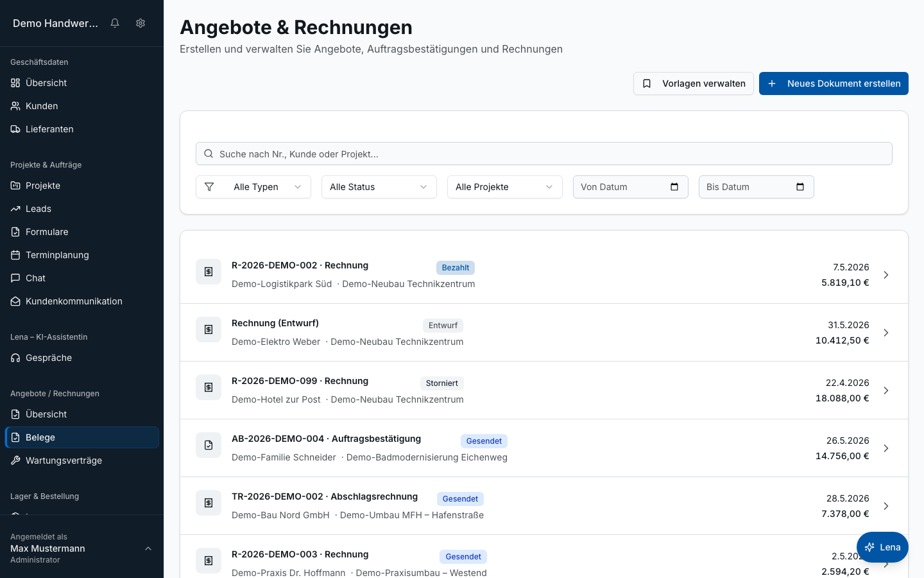Click the amount 14.756,00 €
Image resolution: width=924 pixels, height=578 pixels.
pos(843,456)
